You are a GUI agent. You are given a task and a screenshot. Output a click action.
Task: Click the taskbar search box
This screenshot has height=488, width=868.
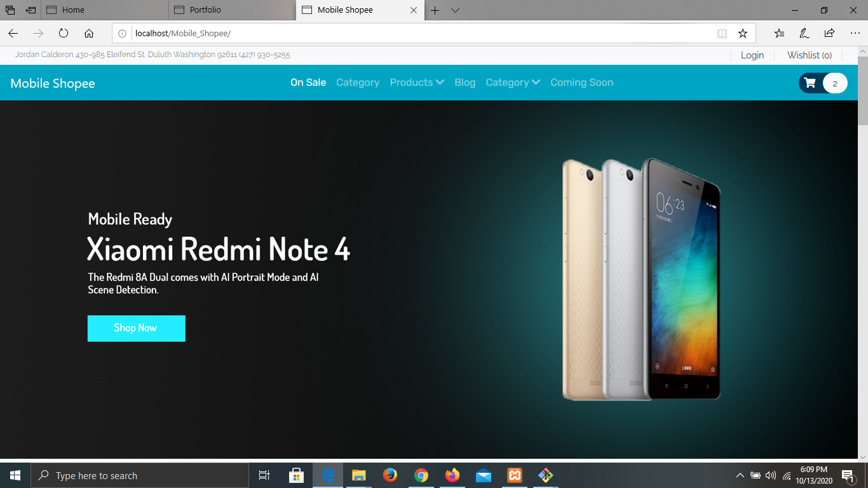coord(140,475)
